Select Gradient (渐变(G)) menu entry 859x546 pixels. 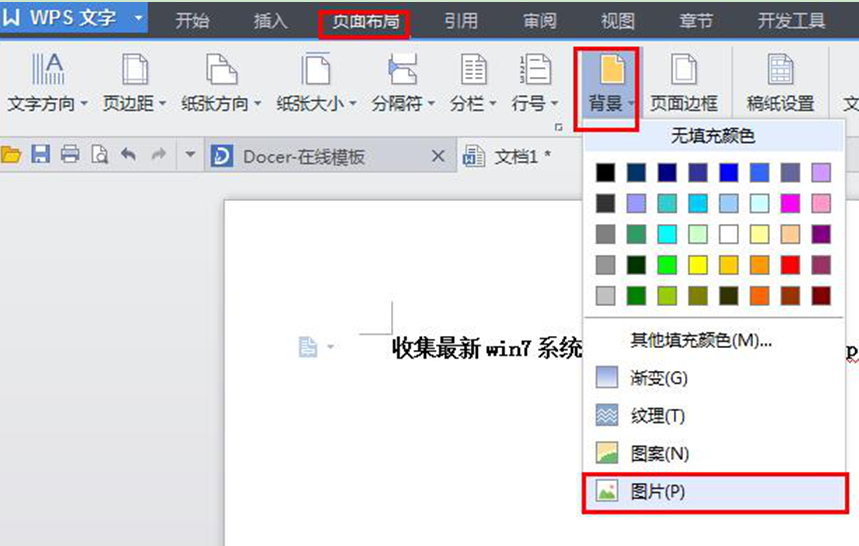point(659,378)
